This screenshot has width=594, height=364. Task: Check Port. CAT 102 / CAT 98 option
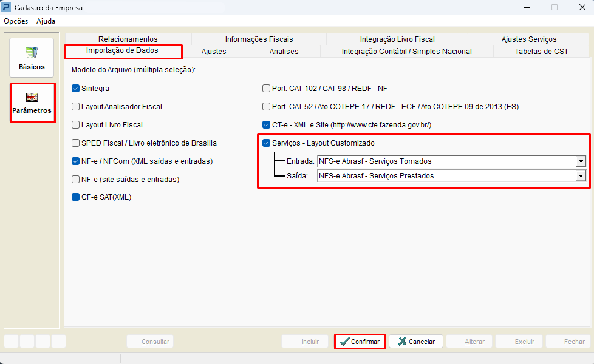(266, 89)
